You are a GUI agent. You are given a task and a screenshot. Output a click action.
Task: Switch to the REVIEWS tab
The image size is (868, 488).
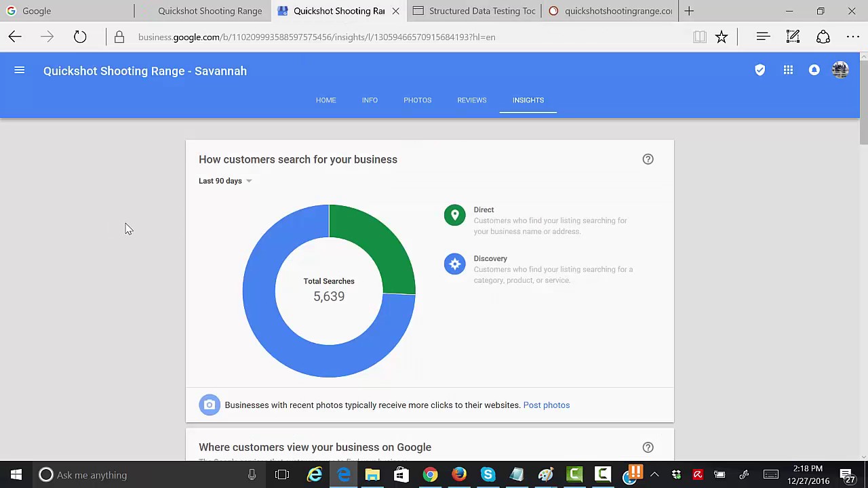coord(472,100)
